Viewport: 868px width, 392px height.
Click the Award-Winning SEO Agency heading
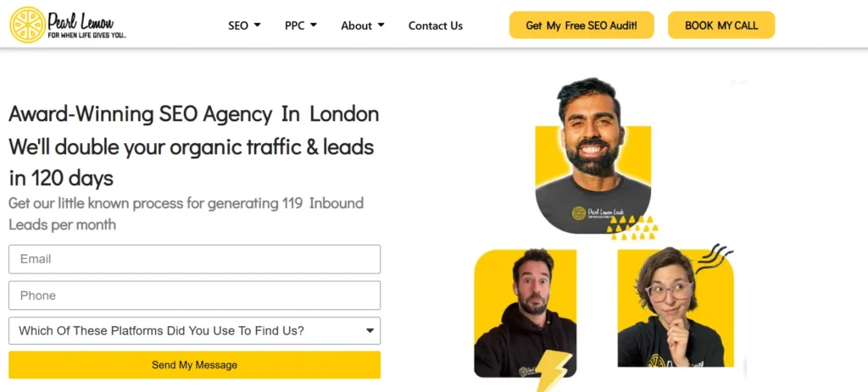(194, 114)
